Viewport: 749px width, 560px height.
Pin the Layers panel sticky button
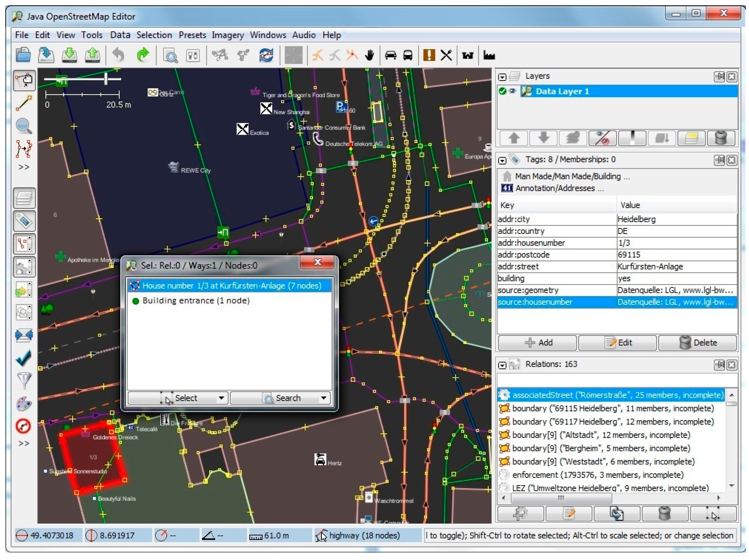click(719, 77)
